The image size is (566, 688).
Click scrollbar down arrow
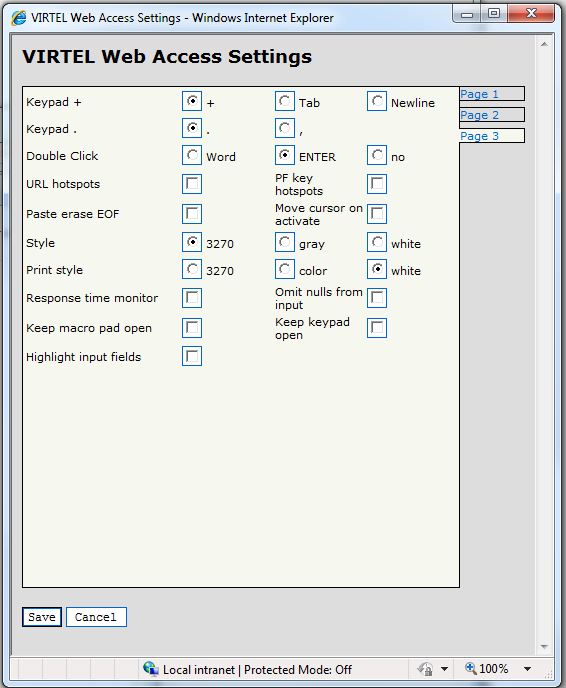point(544,647)
